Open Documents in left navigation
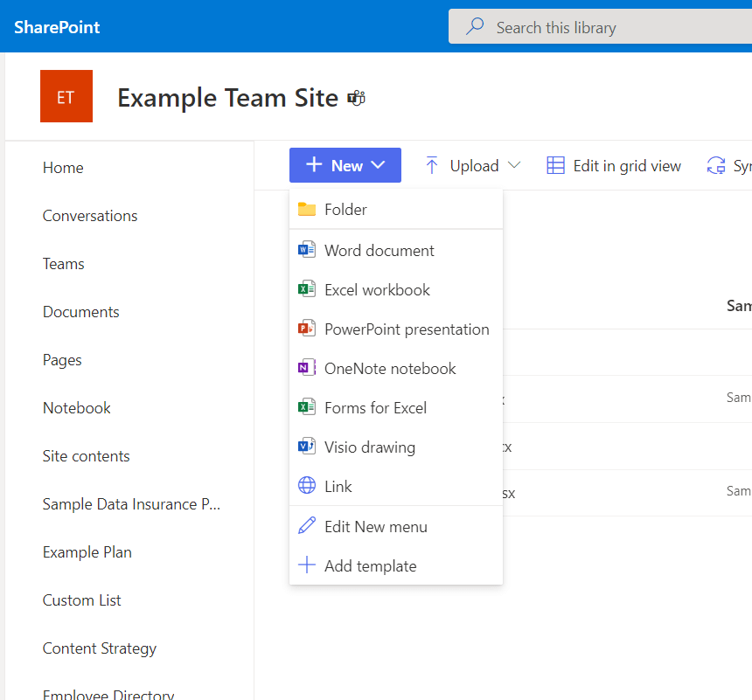752x700 pixels. (x=81, y=312)
